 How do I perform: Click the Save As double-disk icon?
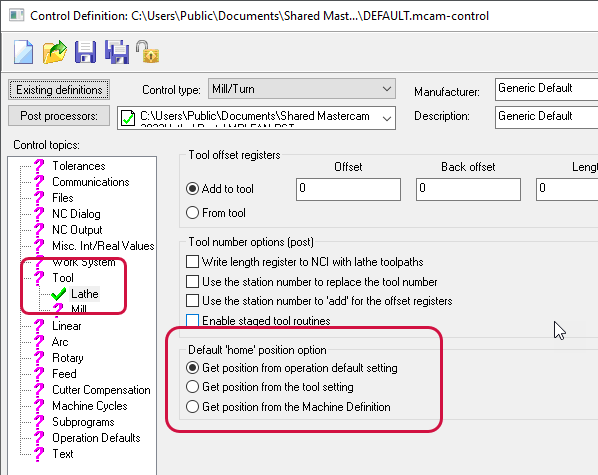(x=117, y=52)
